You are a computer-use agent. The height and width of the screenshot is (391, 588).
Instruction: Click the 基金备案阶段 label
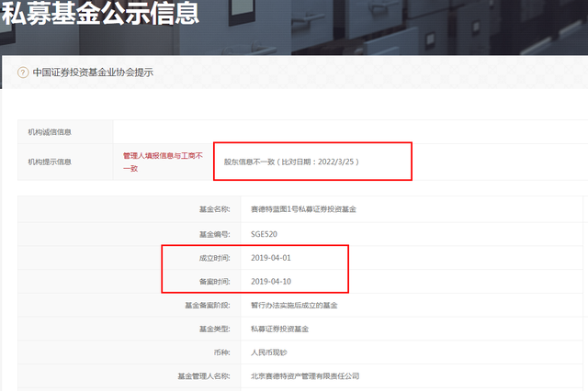208,306
